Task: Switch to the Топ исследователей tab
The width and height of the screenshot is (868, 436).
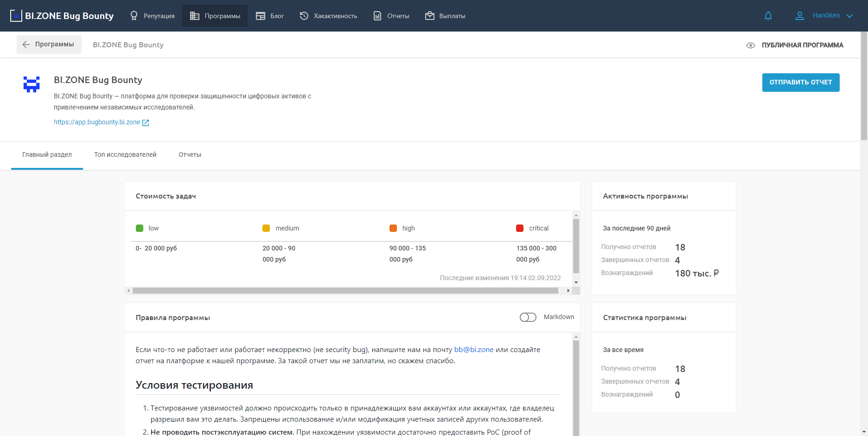Action: [125, 154]
